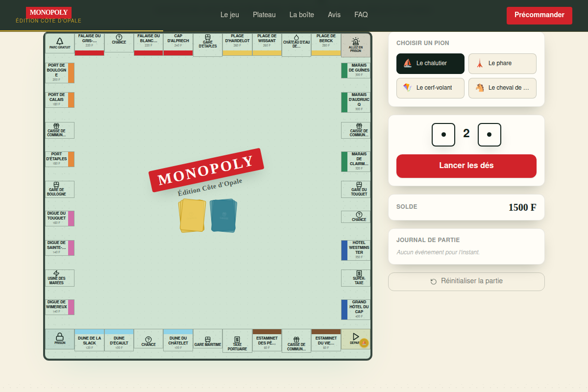Click the Précommander button
This screenshot has height=392, width=588.
539,15
